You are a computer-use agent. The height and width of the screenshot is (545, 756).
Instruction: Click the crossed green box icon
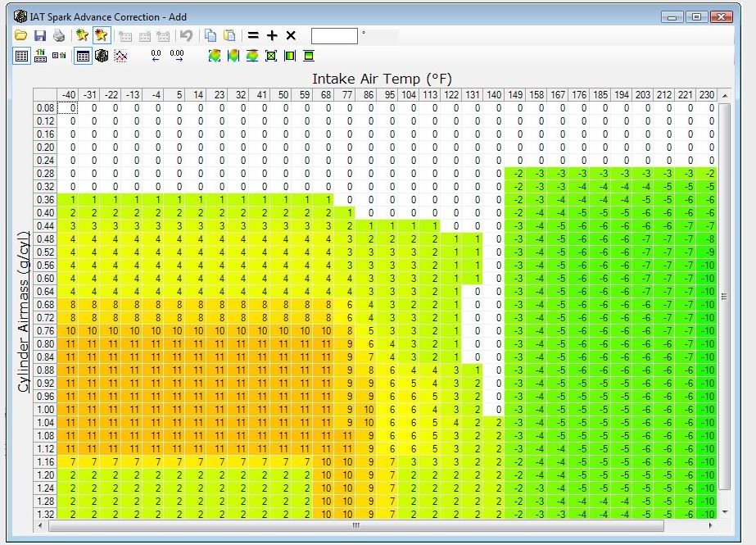pyautogui.click(x=271, y=56)
